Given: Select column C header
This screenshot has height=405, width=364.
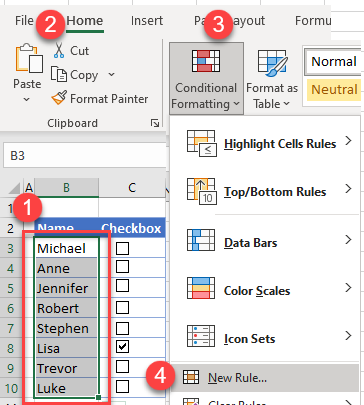Looking at the screenshot, I should pos(132,188).
